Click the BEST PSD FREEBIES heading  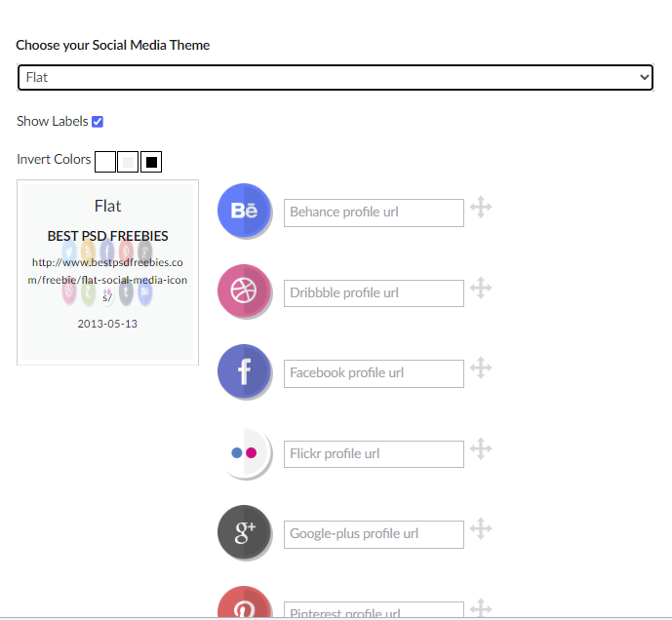coord(107,236)
